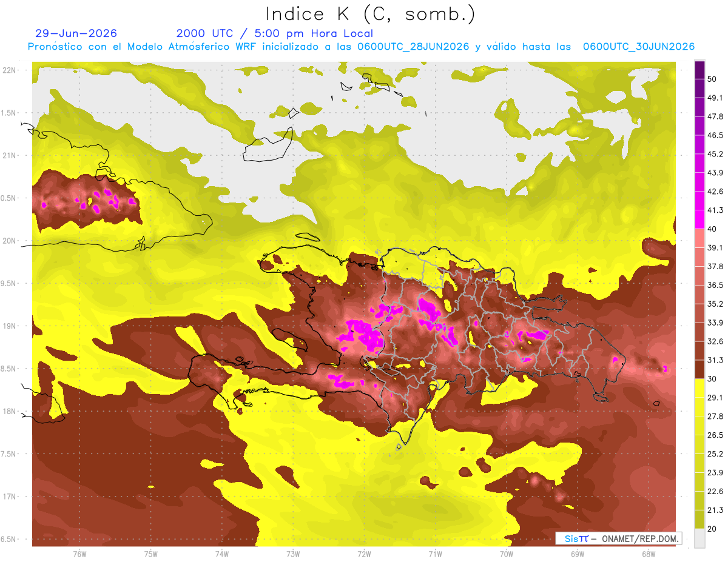Click the 9.5N latitude axis label
Screen dimensions: 728x562
(x=9, y=283)
